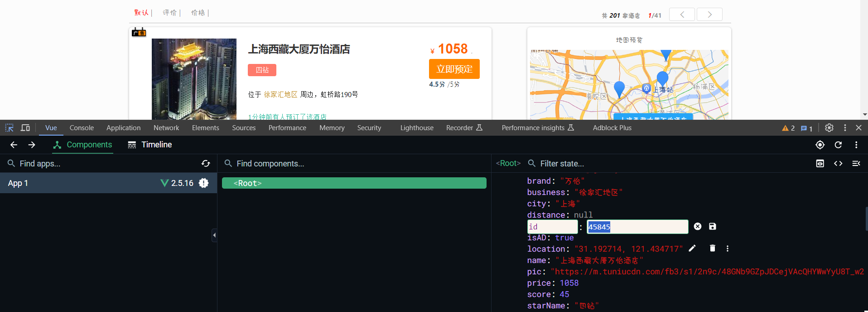Select the inspect element picker icon
This screenshot has height=312, width=868.
[9, 128]
